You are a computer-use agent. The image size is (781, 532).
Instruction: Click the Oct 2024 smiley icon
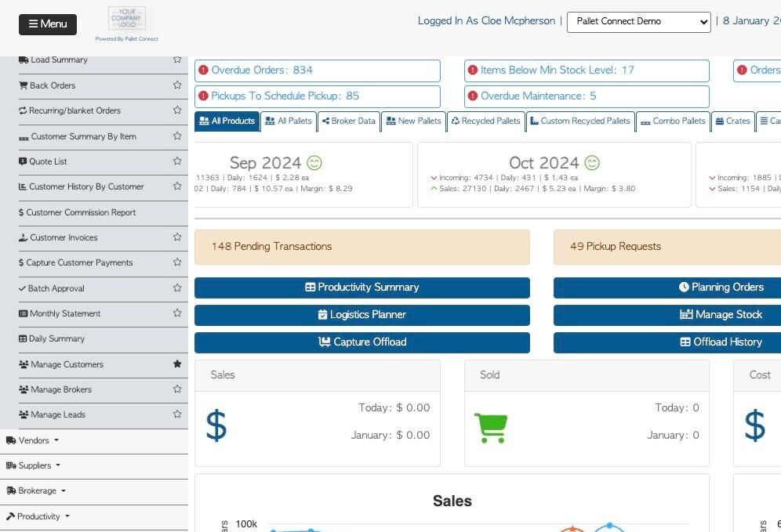(592, 163)
